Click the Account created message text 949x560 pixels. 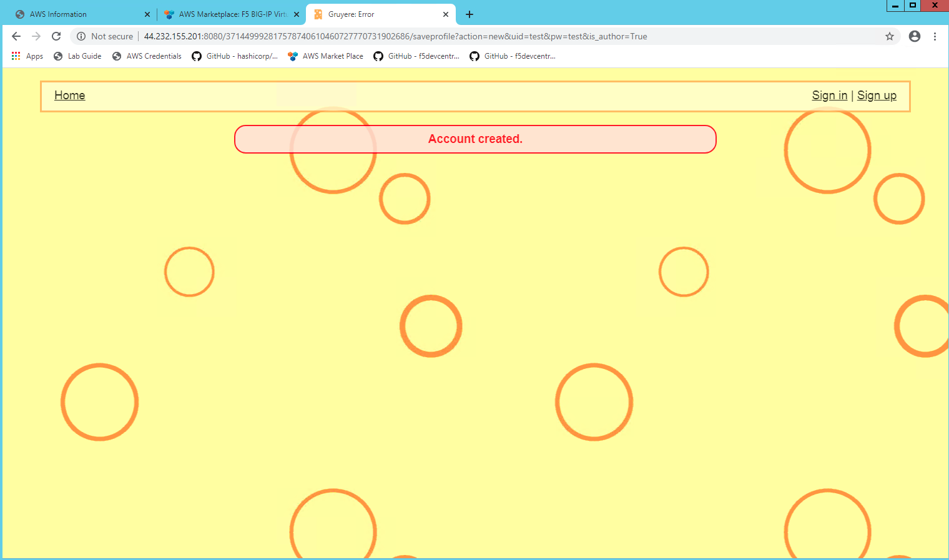tap(475, 139)
